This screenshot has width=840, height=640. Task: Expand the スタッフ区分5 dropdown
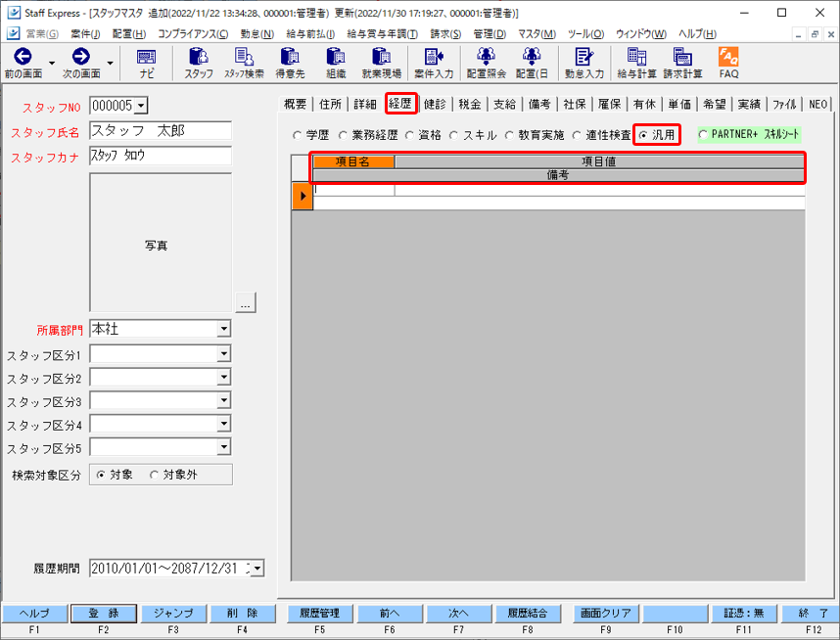(224, 446)
